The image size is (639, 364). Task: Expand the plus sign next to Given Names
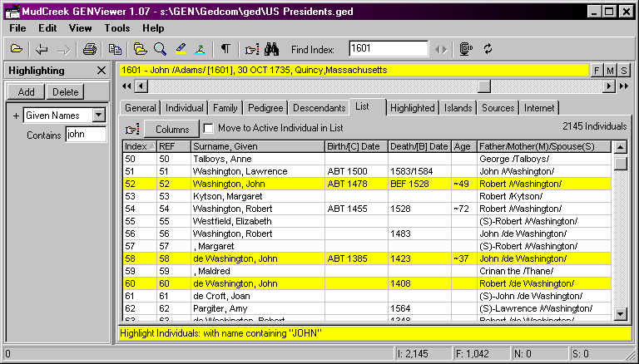tap(15, 116)
